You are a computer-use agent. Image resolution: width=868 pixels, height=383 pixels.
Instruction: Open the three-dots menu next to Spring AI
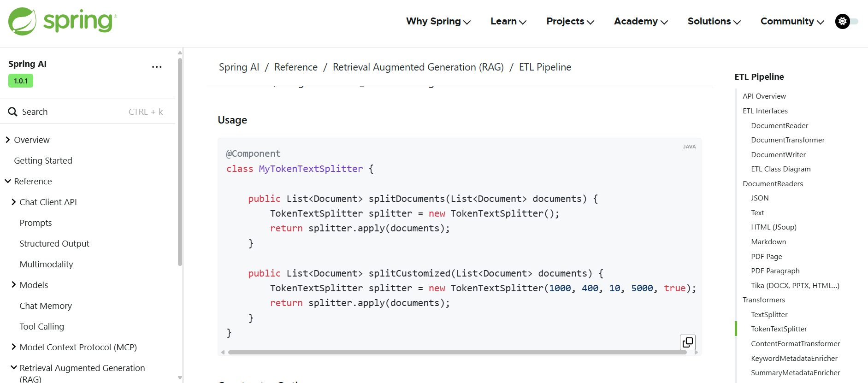point(157,67)
